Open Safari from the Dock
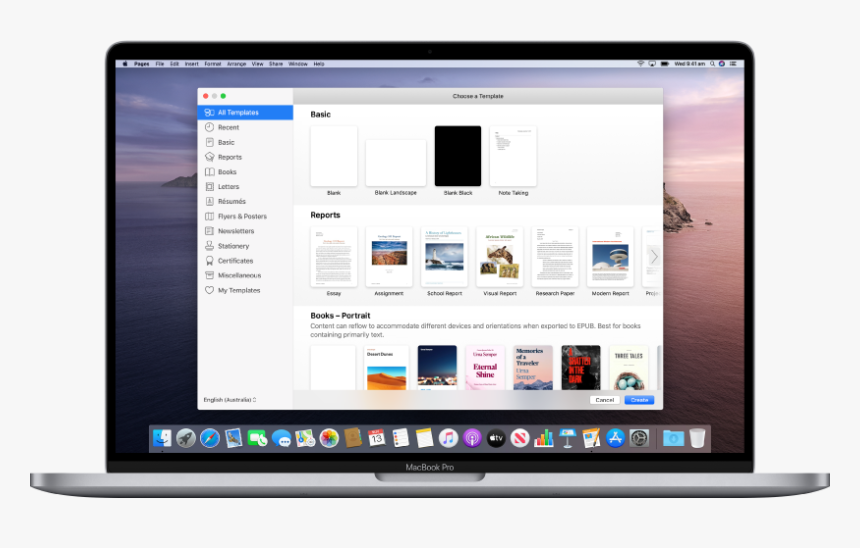The width and height of the screenshot is (860, 548). (x=210, y=438)
